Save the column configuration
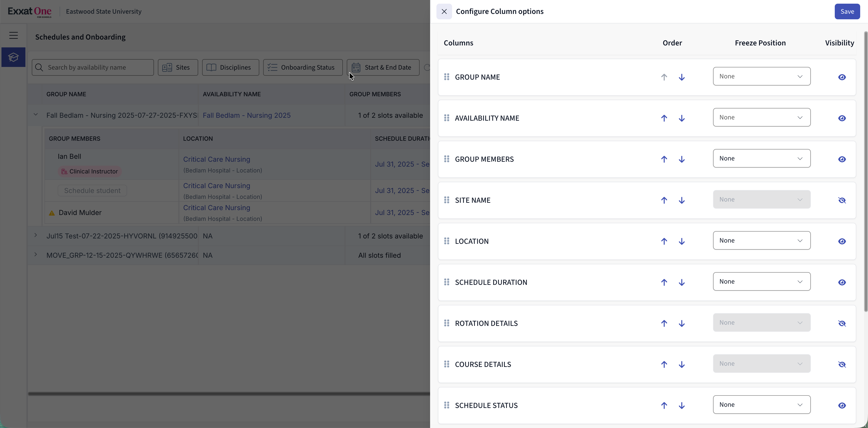Viewport: 868px width, 428px height. pyautogui.click(x=847, y=11)
